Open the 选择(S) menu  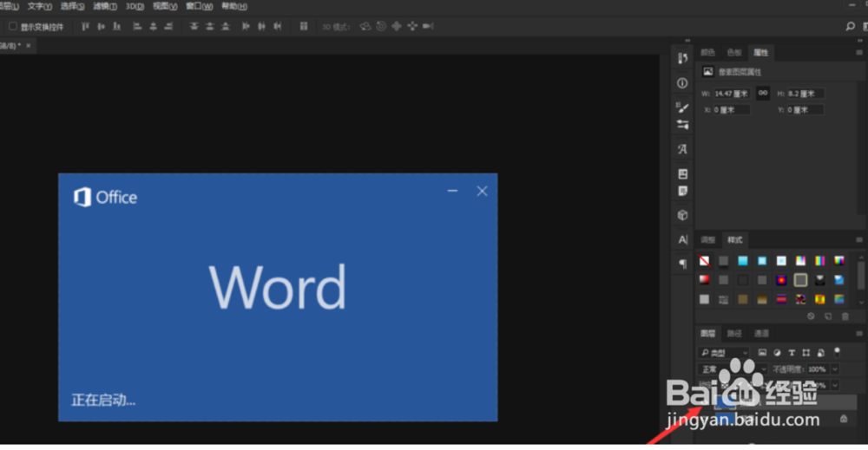73,6
